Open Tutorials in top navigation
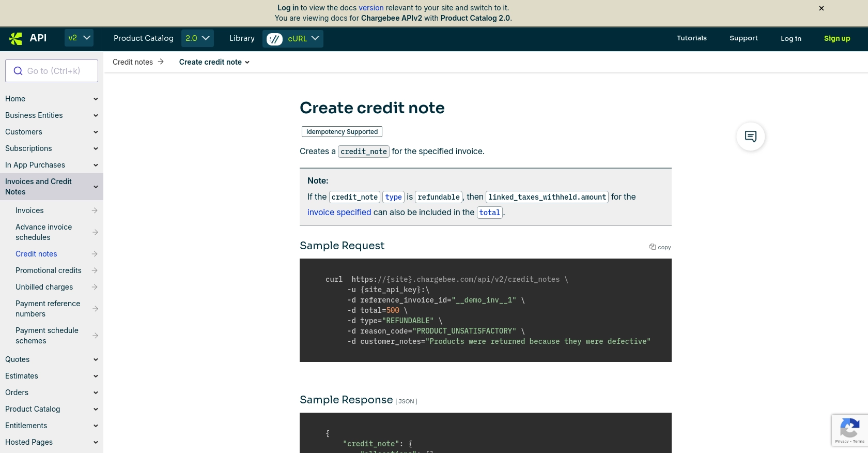The width and height of the screenshot is (868, 453). [692, 38]
